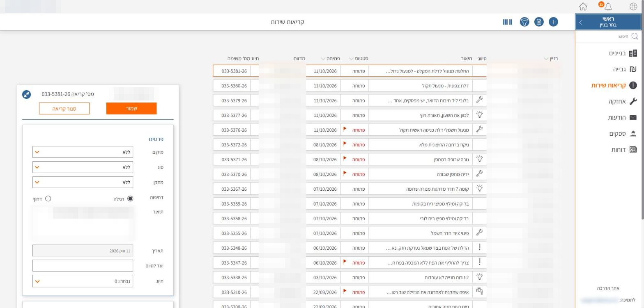The width and height of the screenshot is (644, 308).
Task: Click the lightbulb icon on row 033-5338-26
Action: tap(479, 277)
